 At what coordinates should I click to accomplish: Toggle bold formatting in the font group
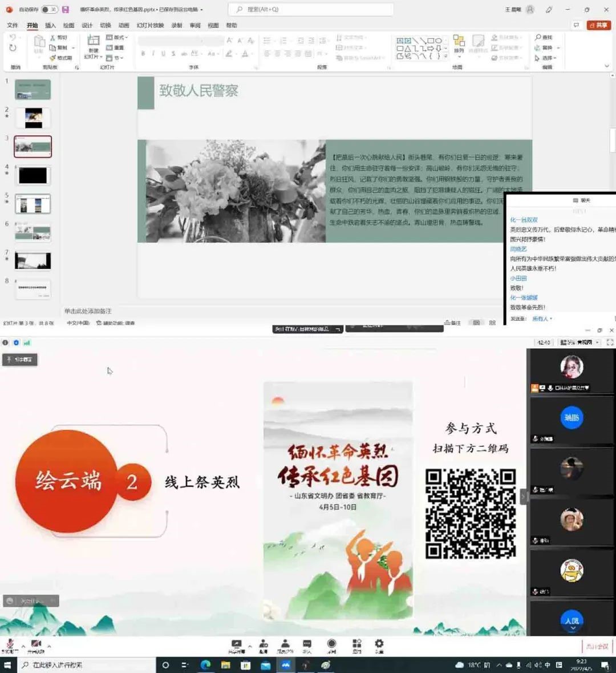[143, 54]
